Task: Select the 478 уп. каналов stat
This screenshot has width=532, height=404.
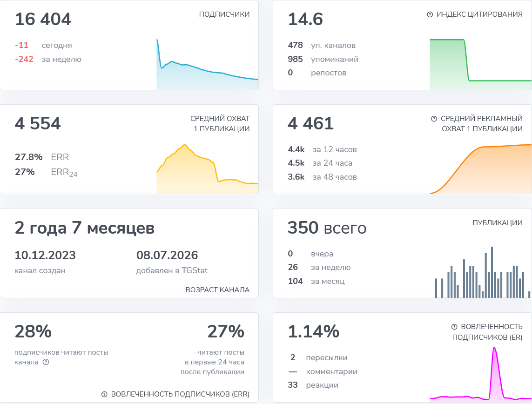Action: pos(322,45)
